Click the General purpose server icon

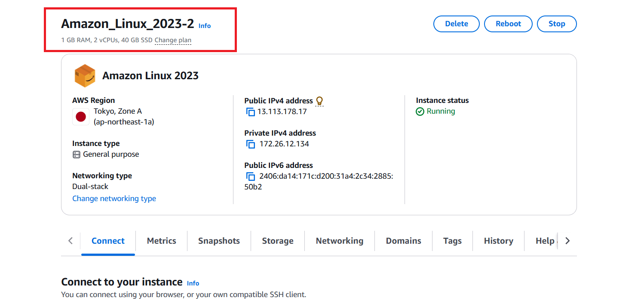[77, 155]
